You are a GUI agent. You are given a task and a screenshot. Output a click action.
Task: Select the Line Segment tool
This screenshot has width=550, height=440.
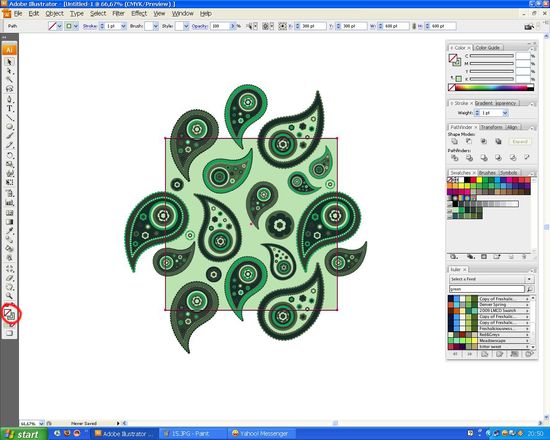9,118
